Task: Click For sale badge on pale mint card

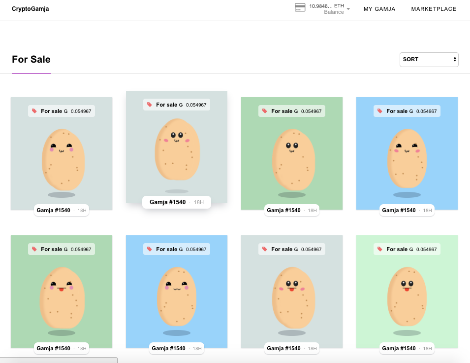Action: 407,249
